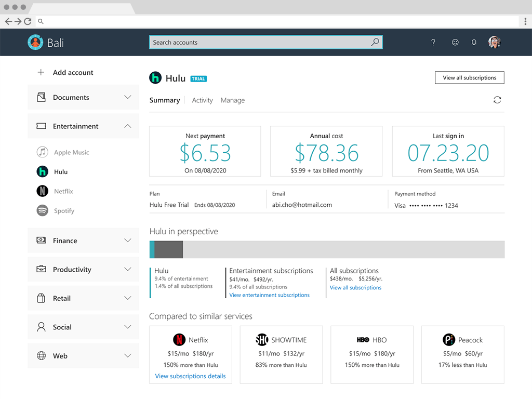The image size is (532, 399).
Task: Click the Apple Music icon in sidebar
Action: [43, 152]
